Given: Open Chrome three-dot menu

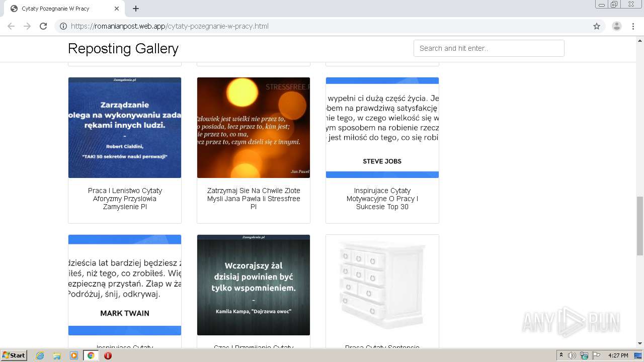Looking at the screenshot, I should [633, 26].
